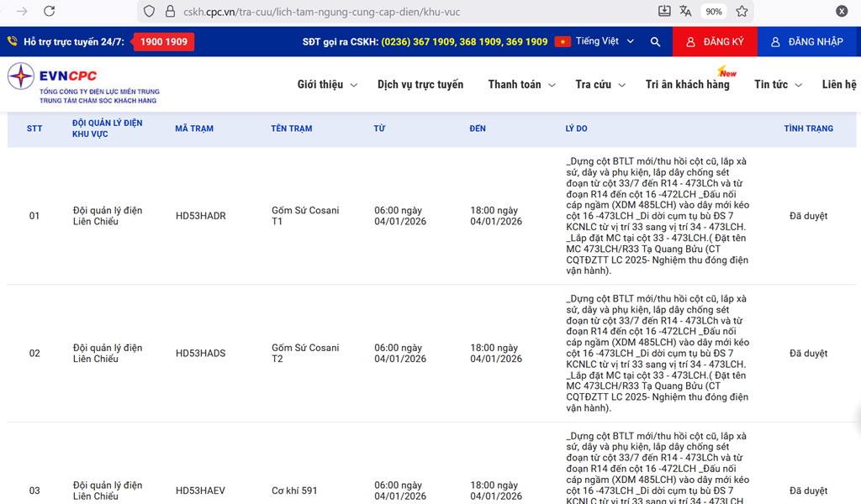
Task: Click the EVNCPC logo
Action: click(x=82, y=83)
